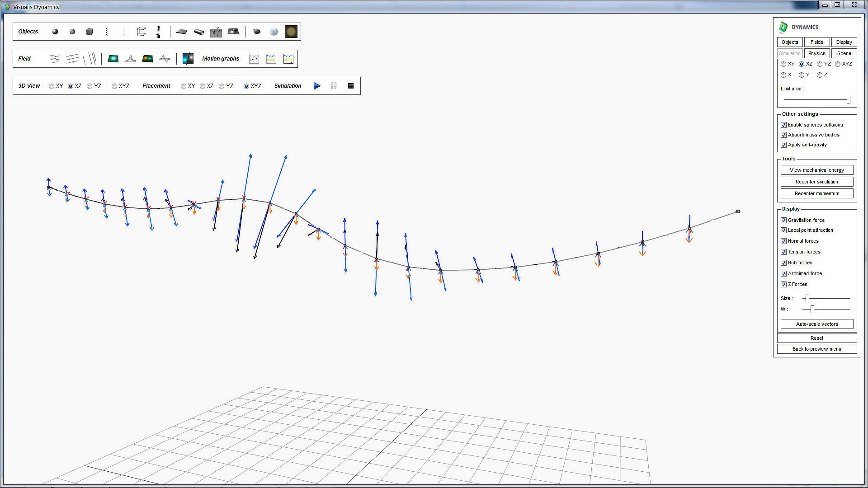Select the wireframe box object icon
The width and height of the screenshot is (868, 488).
141,32
